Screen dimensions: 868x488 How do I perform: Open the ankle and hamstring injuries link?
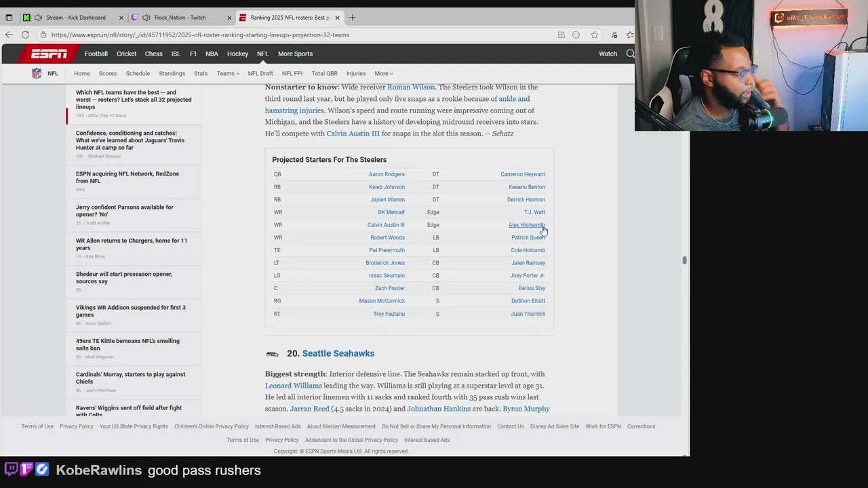pyautogui.click(x=397, y=104)
